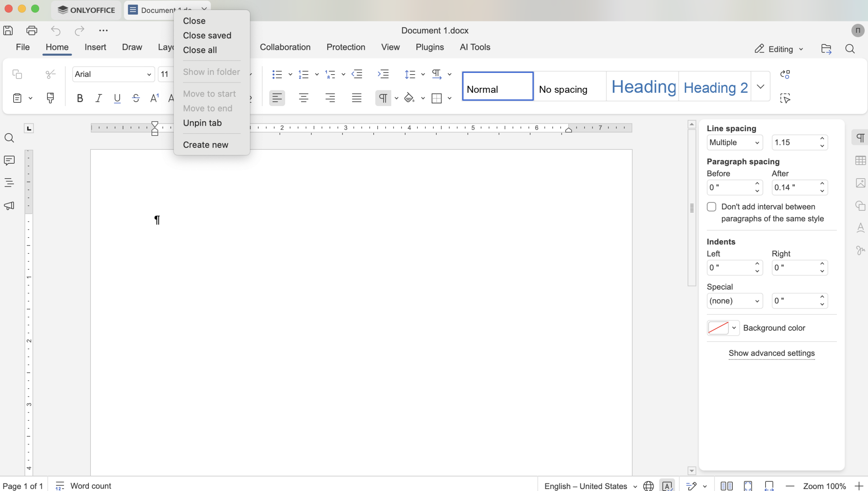Switch to the Insert ribbon tab

(95, 47)
